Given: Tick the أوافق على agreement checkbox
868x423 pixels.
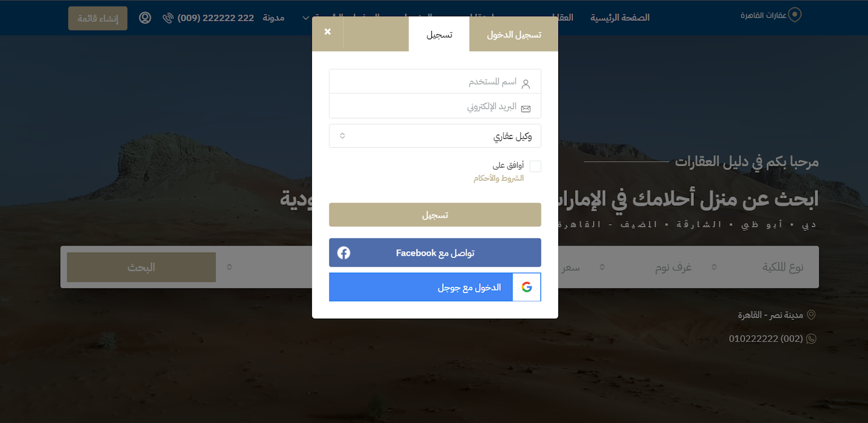Looking at the screenshot, I should pos(535,166).
